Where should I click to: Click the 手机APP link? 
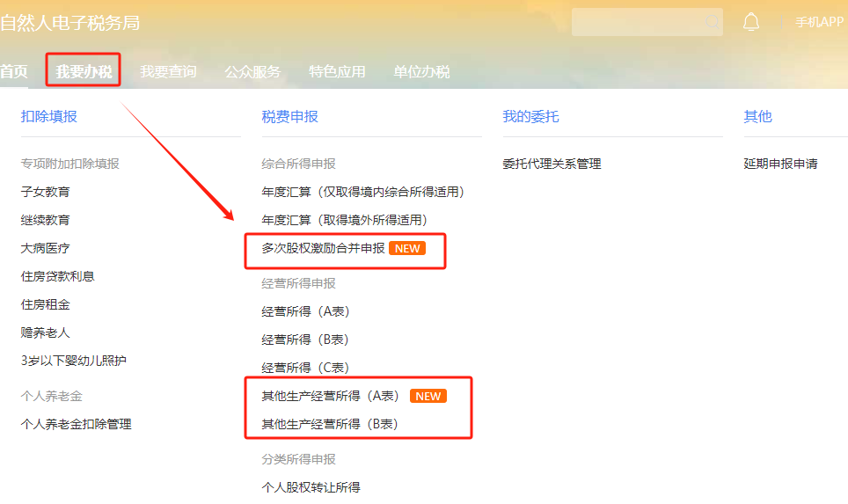coord(819,22)
